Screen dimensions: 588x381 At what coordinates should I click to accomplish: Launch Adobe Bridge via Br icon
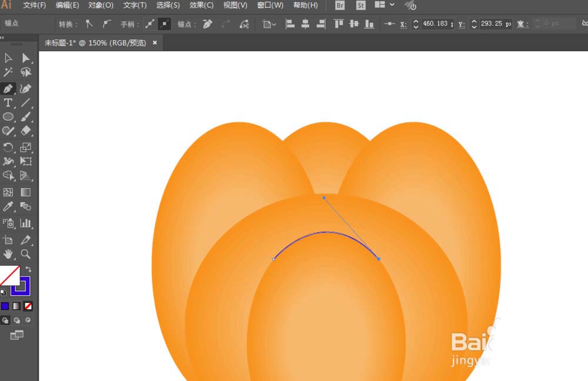click(x=340, y=5)
